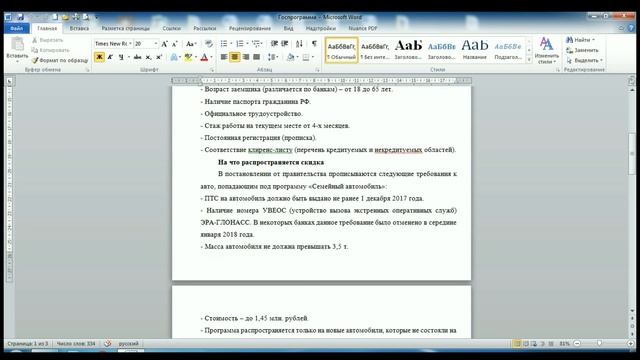This screenshot has height=360, width=640.
Task: Switch to Full Screen Reading view
Action: [x=526, y=344]
